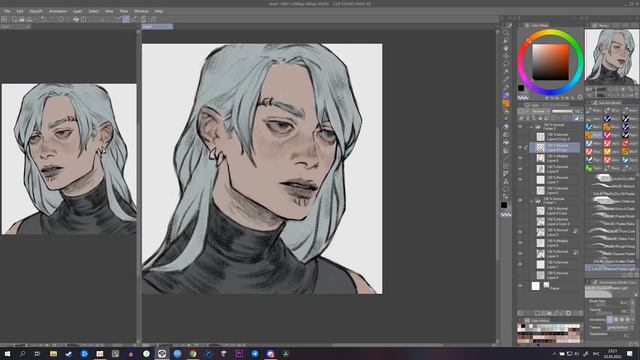This screenshot has height=360, width=640.
Task: Collapse Folder 2 in layer list
Action: tap(531, 127)
